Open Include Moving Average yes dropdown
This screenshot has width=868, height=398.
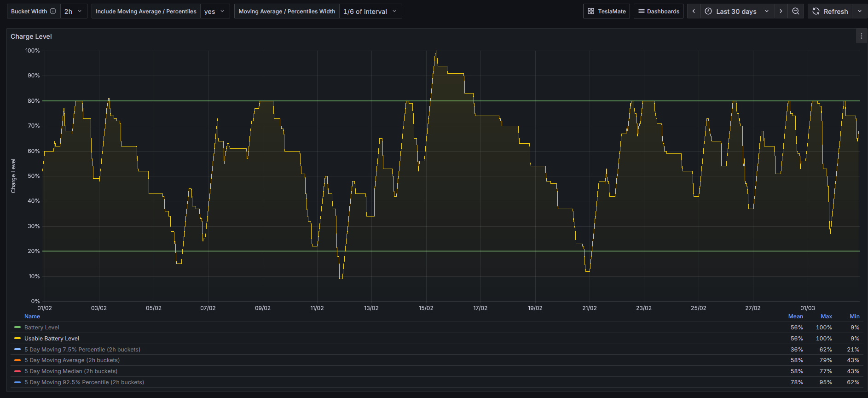click(215, 11)
